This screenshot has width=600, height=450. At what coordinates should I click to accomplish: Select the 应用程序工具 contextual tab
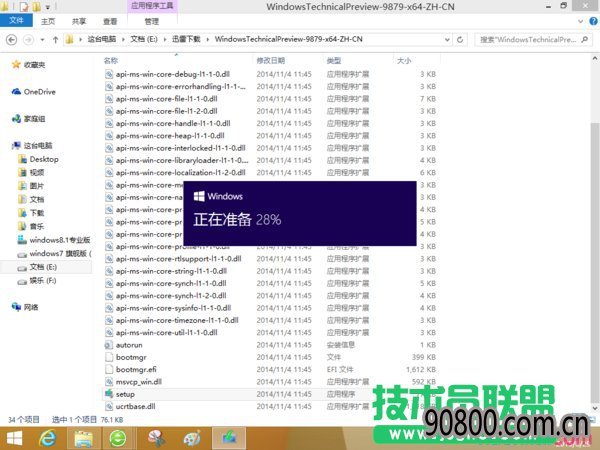pyautogui.click(x=152, y=6)
